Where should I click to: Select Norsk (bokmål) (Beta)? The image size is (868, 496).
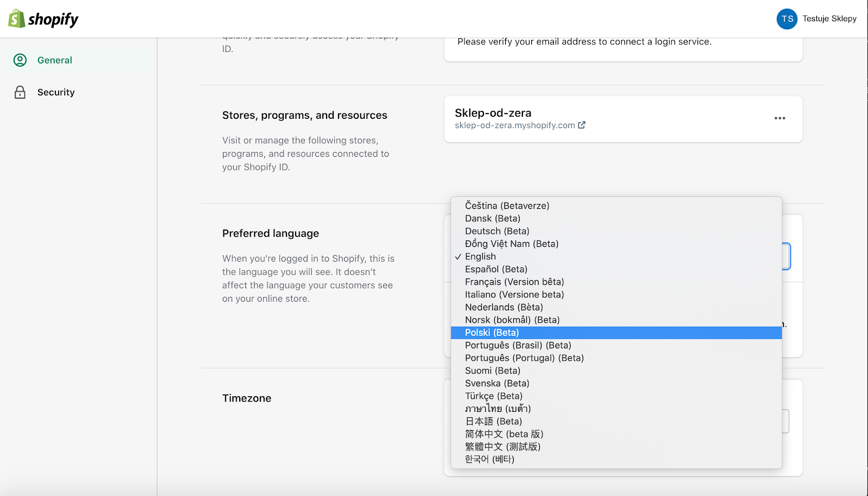click(x=616, y=320)
